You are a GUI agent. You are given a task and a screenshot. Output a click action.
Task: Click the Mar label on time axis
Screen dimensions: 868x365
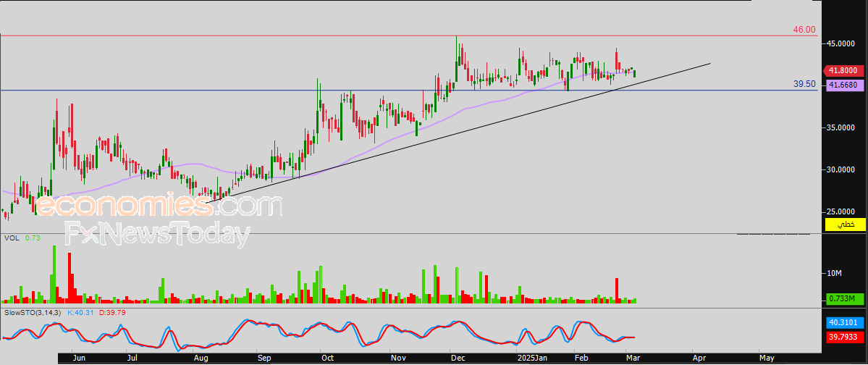coord(633,358)
